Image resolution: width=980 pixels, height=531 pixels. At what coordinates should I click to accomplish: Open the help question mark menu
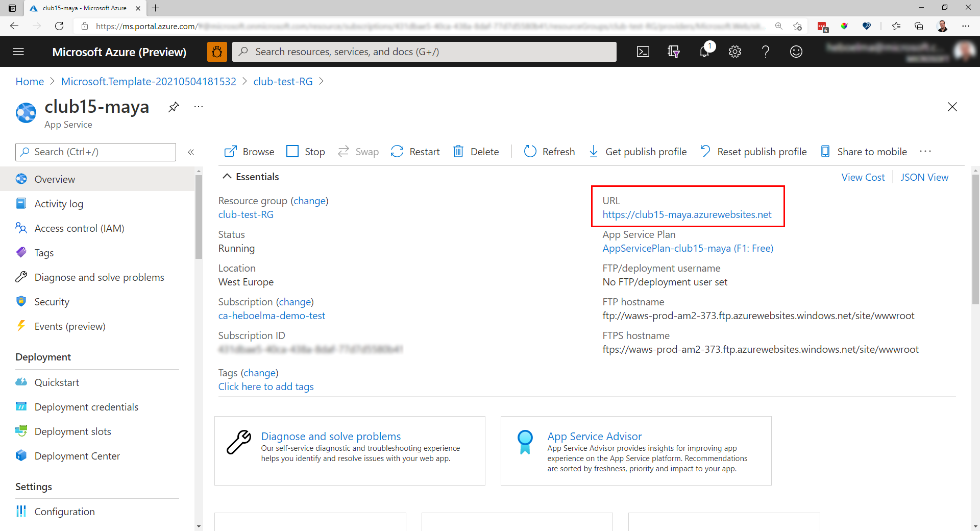[766, 52]
